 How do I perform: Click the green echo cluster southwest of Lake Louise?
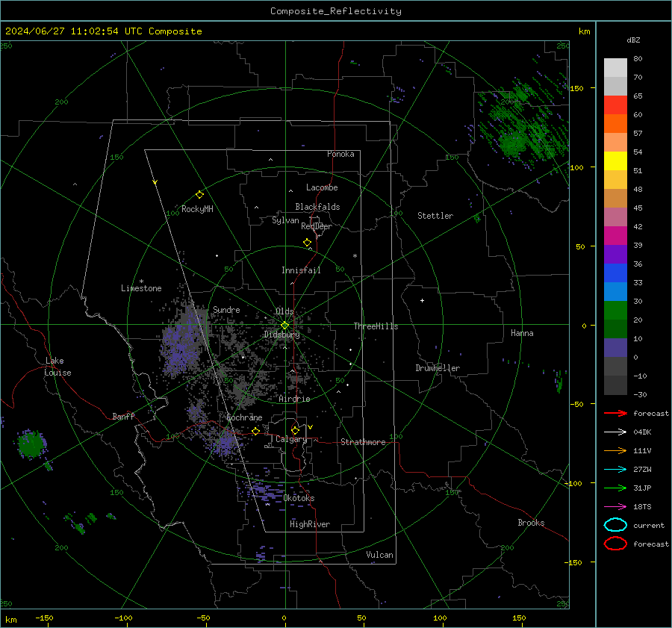tap(31, 444)
